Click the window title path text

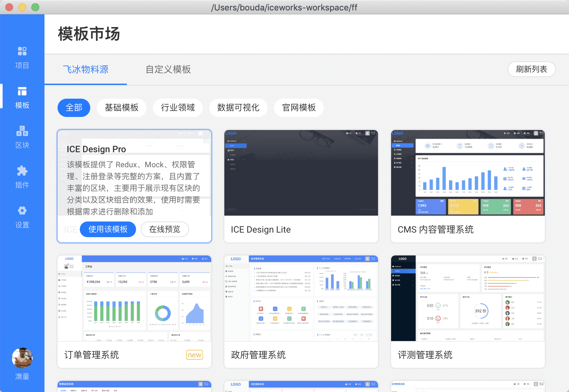(284, 7)
